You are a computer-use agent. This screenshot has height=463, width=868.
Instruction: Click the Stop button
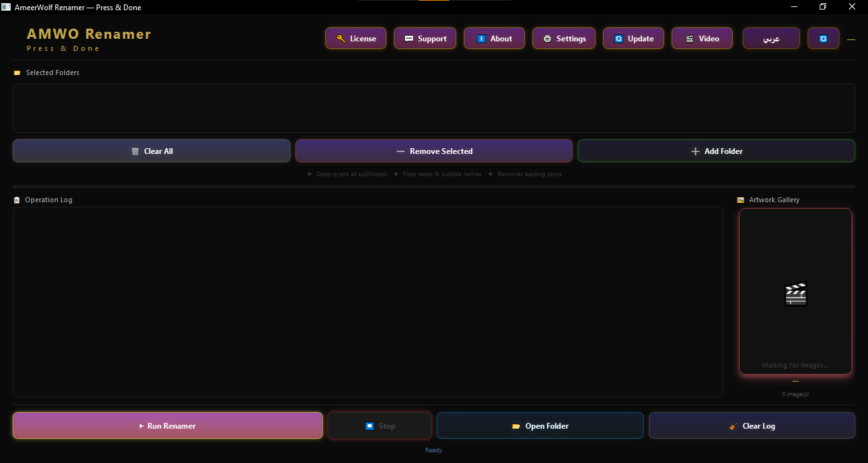coord(380,425)
